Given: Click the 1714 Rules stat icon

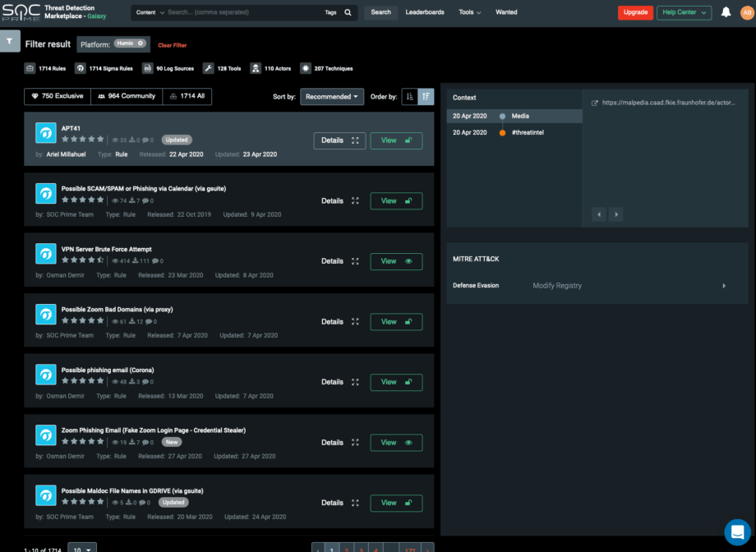Looking at the screenshot, I should pos(30,68).
